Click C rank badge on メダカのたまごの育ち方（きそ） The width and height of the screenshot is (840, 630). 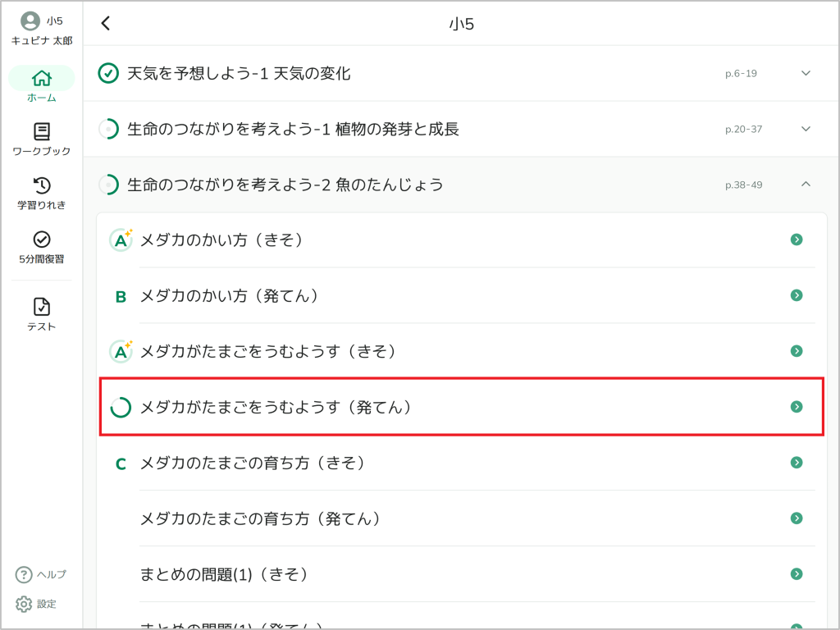(121, 463)
